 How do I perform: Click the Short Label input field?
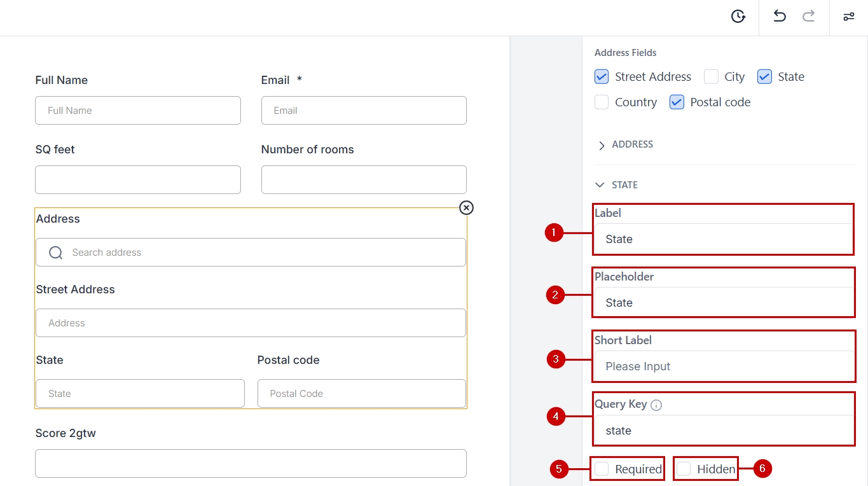tap(723, 366)
